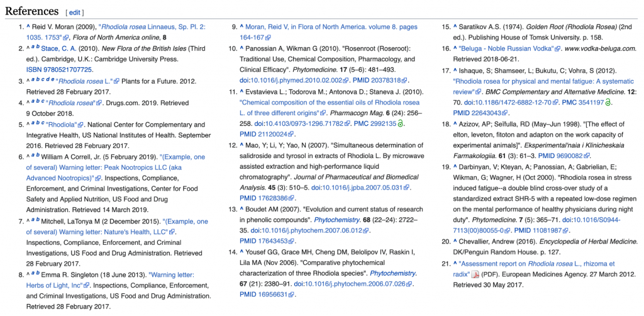Click open-access lock icon after PMC 3541197

[609, 102]
